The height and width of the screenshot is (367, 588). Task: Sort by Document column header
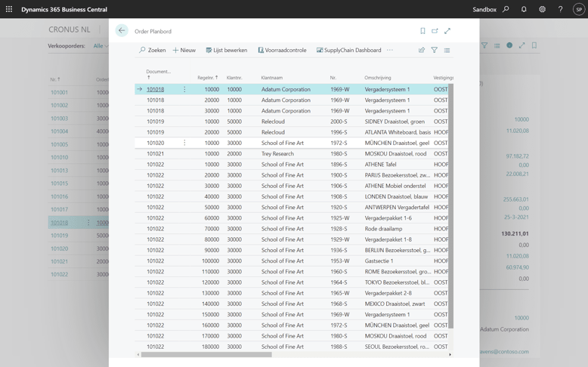point(158,74)
